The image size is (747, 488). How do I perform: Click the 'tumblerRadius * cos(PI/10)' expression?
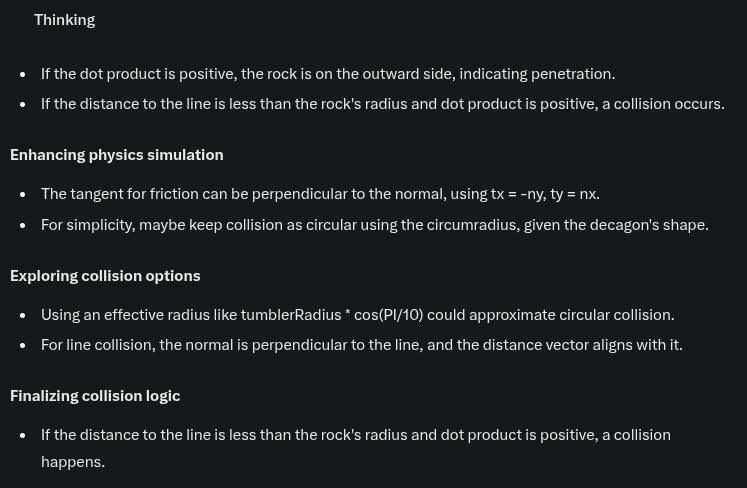[x=332, y=315]
